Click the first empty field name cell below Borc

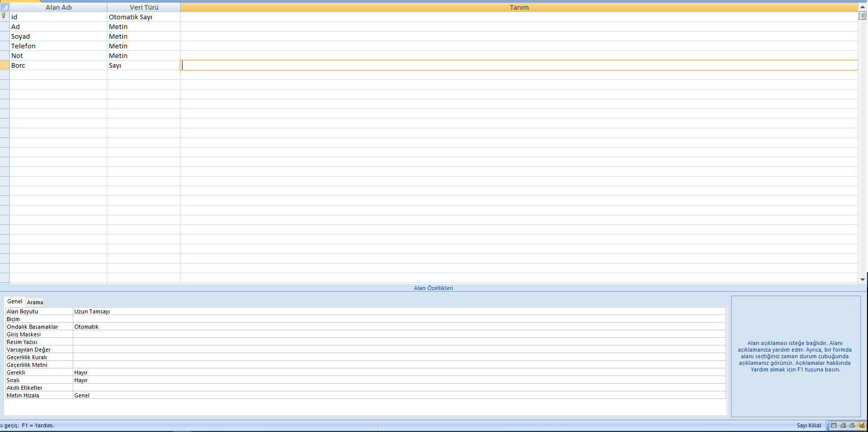[58, 75]
